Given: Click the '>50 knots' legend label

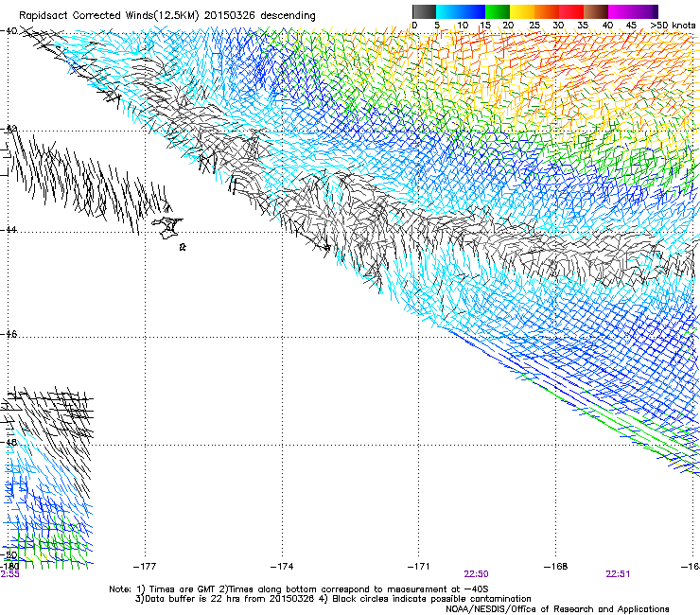Looking at the screenshot, I should pos(673,25).
